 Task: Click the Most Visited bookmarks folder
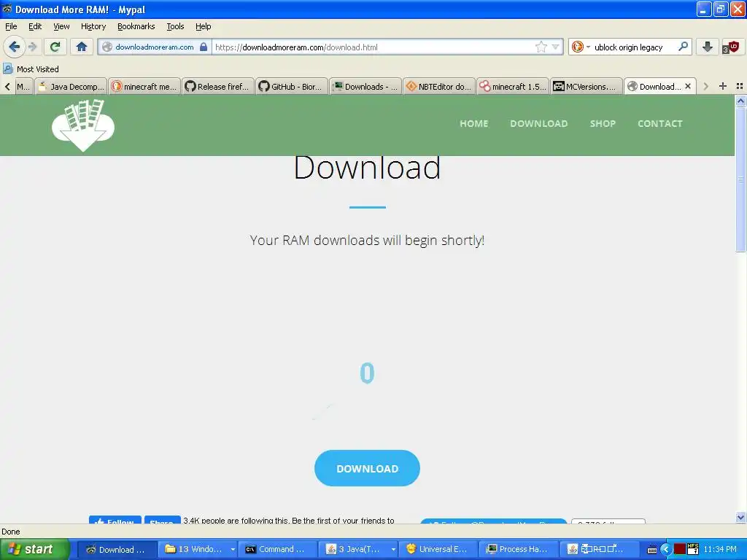pyautogui.click(x=31, y=69)
